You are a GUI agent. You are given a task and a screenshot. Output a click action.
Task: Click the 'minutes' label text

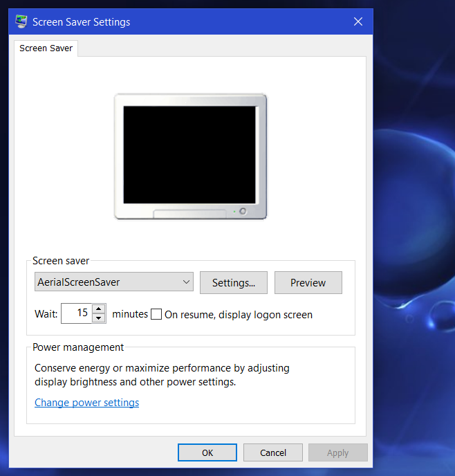coord(130,314)
